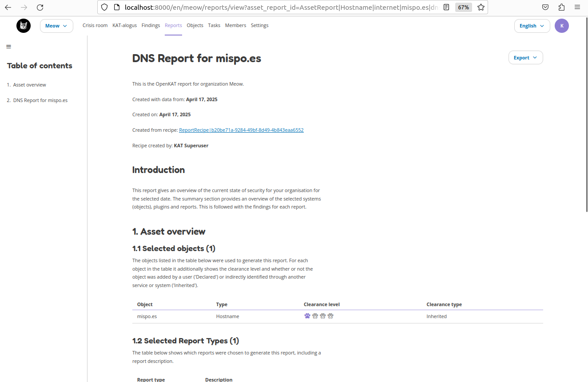Click the Introduction heading
Image resolution: width=588 pixels, height=382 pixels.
pyautogui.click(x=159, y=170)
